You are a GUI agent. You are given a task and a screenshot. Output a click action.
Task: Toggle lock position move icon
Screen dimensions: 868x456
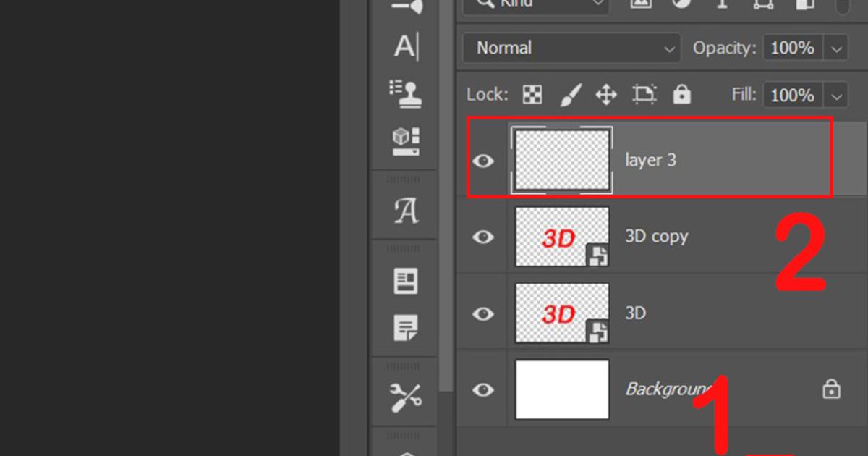(x=605, y=95)
